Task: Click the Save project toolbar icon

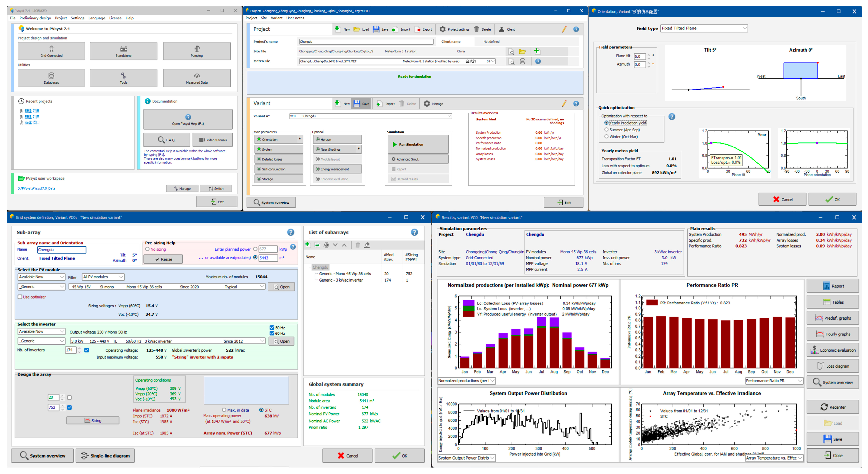Action: (x=376, y=29)
